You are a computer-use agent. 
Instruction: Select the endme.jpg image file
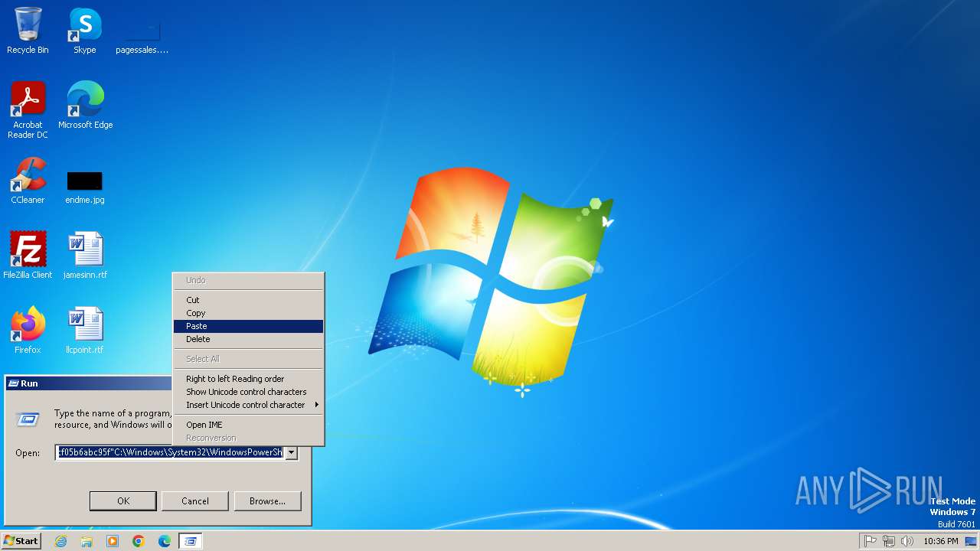[85, 187]
